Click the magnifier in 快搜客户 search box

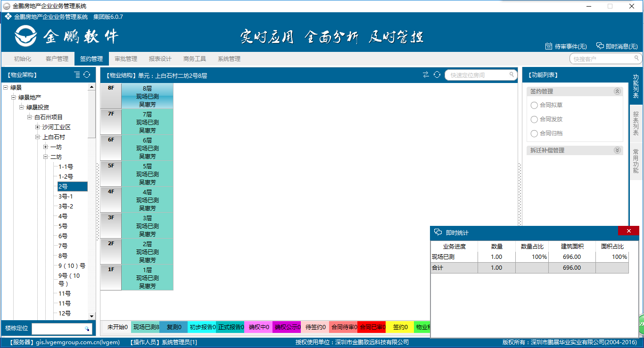click(x=636, y=58)
